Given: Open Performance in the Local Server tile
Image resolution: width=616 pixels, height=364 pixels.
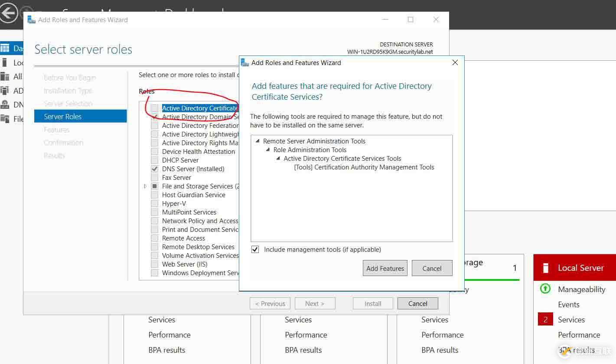Looking at the screenshot, I should [579, 335].
